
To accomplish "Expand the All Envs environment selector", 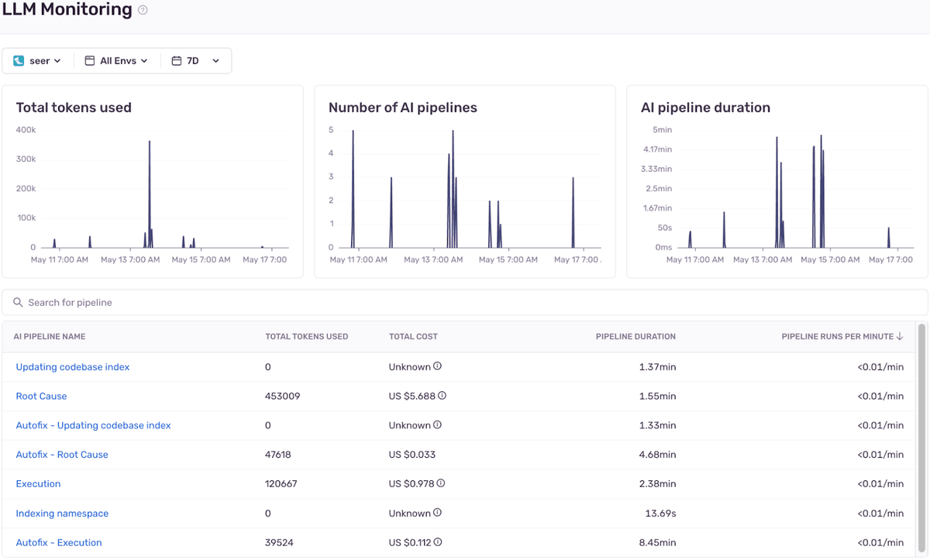I will coord(116,61).
